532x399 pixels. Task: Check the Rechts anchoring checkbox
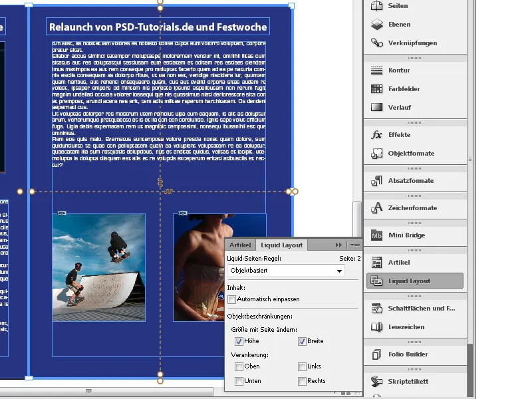[x=302, y=381]
